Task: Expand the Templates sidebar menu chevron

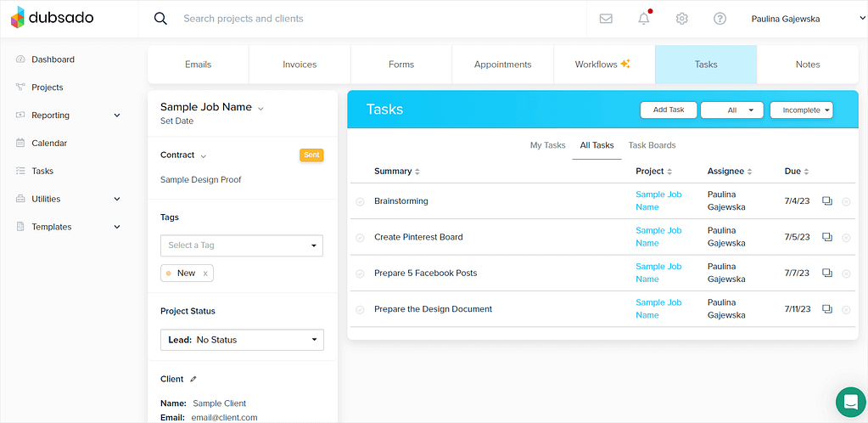Action: click(117, 227)
